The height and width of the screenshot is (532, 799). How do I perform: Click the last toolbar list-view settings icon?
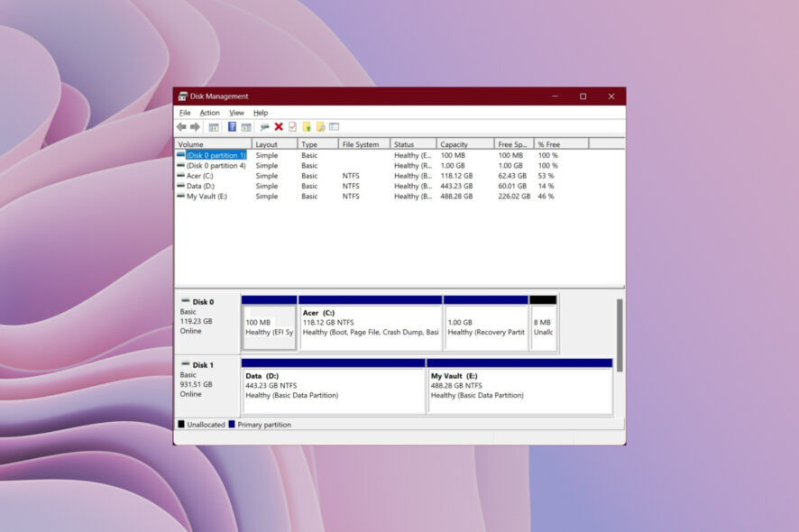[335, 126]
